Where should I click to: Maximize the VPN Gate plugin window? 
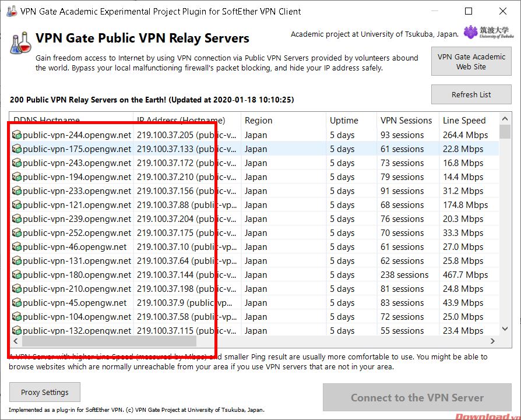pos(468,11)
